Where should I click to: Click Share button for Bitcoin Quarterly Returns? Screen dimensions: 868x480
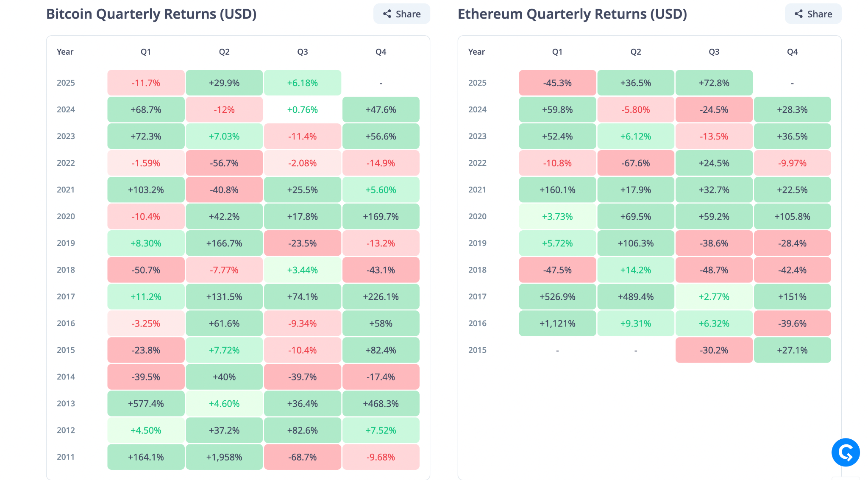[x=401, y=14]
